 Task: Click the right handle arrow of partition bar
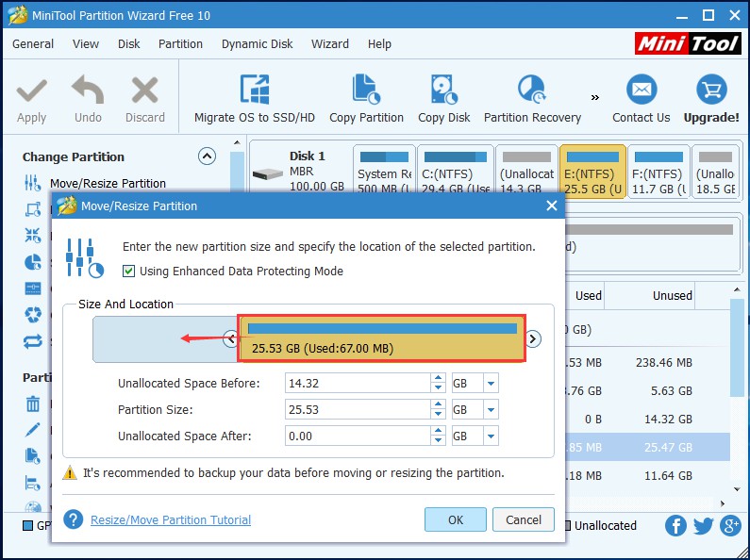click(x=532, y=338)
